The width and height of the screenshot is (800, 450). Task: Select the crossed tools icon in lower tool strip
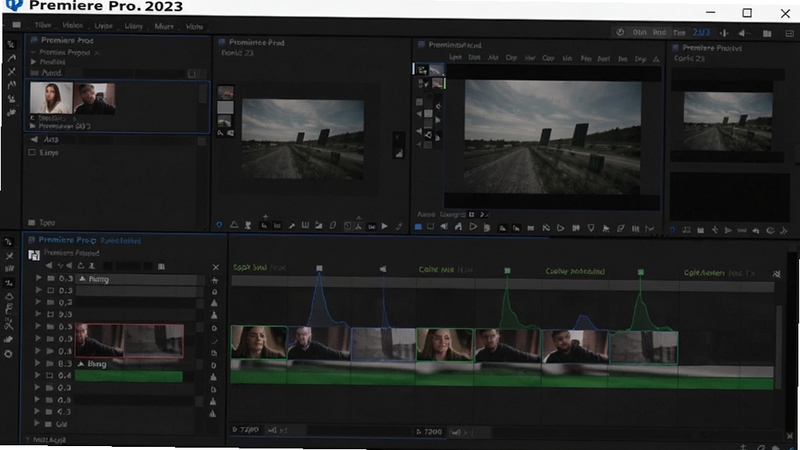pyautogui.click(x=9, y=324)
